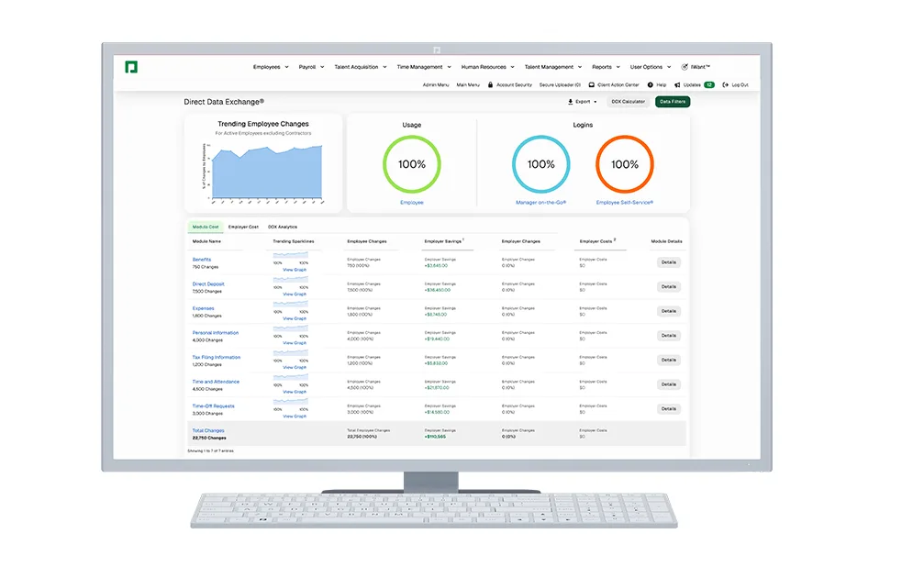The height and width of the screenshot is (578, 924).
Task: Open the Personal Information module link
Action: tap(215, 333)
